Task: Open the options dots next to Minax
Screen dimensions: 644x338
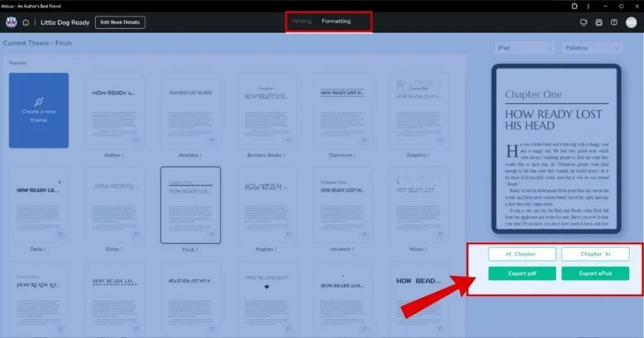Action: pyautogui.click(x=426, y=249)
